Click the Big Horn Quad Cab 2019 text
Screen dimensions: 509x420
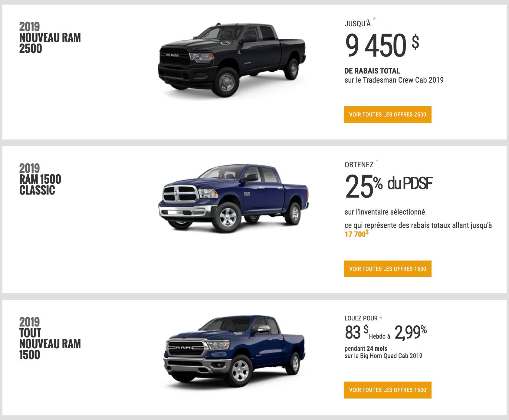click(391, 356)
